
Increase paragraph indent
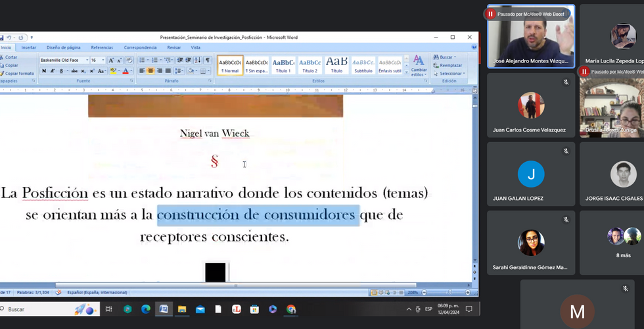tap(189, 60)
